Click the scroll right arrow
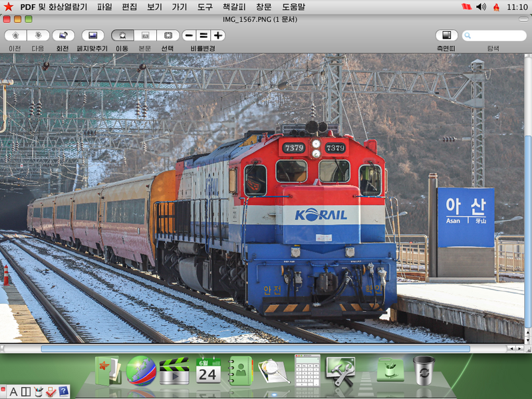Screen dimensions: 532x399 point(519,348)
